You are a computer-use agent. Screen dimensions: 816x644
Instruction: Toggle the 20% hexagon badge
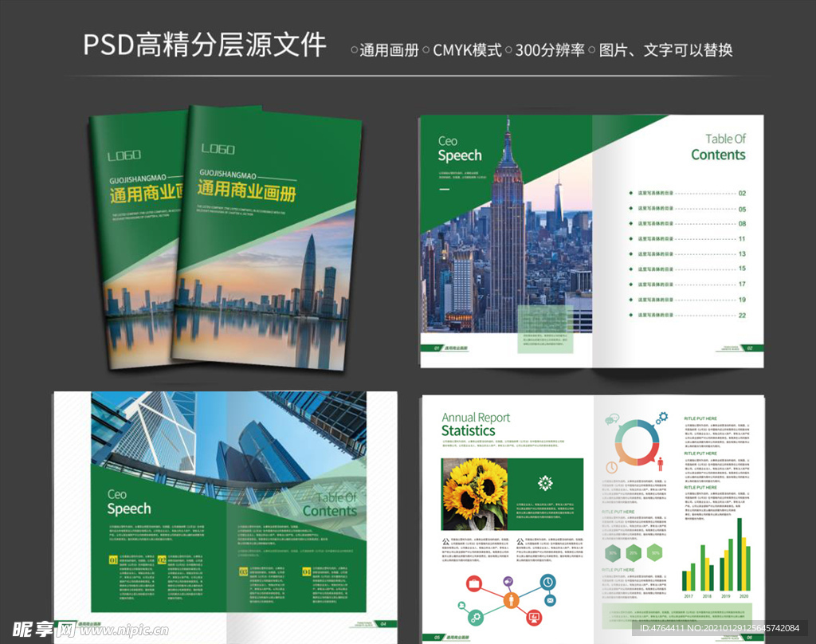pyautogui.click(x=632, y=553)
